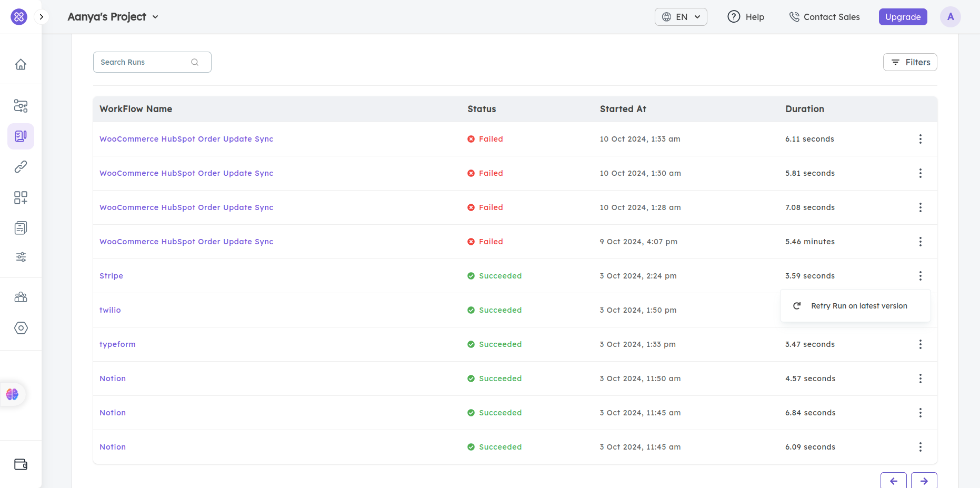980x488 pixels.
Task: Open options menu for 1:33 am failed run
Action: (x=920, y=139)
